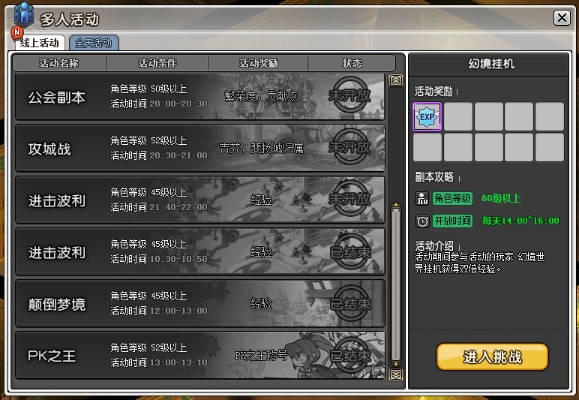Image resolution: width=579 pixels, height=400 pixels.
Task: Click the 已结束 status stamp on PK之王
Action: click(350, 356)
